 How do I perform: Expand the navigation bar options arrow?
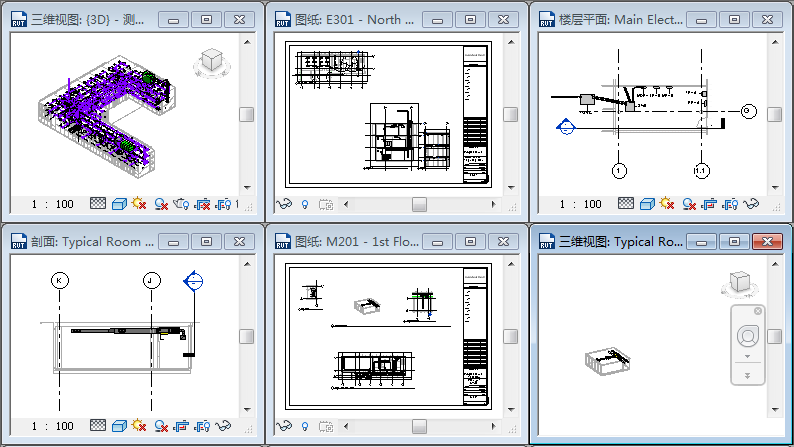point(747,376)
